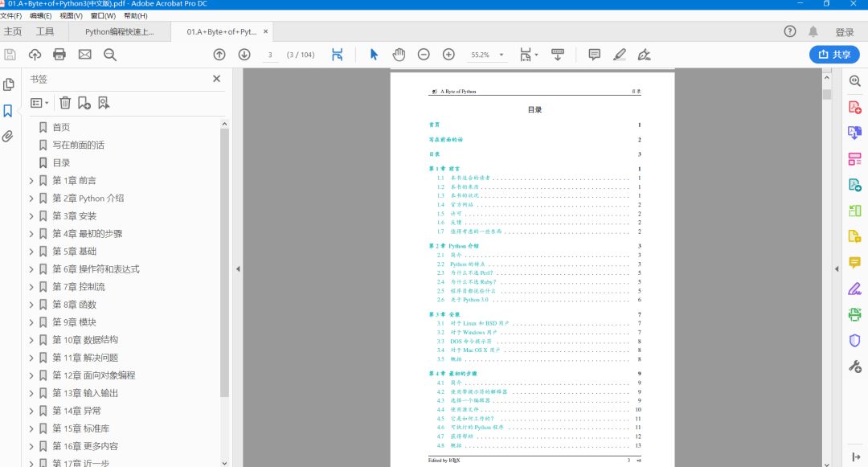Click the 共享 share button
This screenshot has width=868, height=467.
click(834, 54)
